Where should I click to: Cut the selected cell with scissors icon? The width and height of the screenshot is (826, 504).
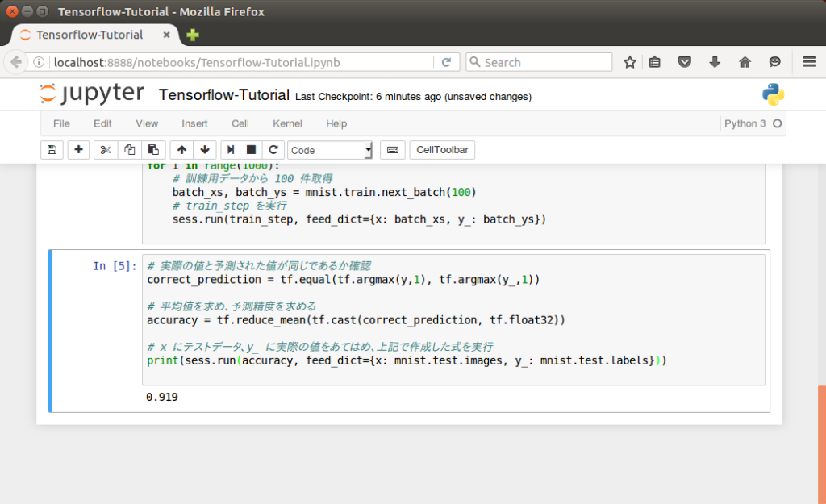pos(104,149)
